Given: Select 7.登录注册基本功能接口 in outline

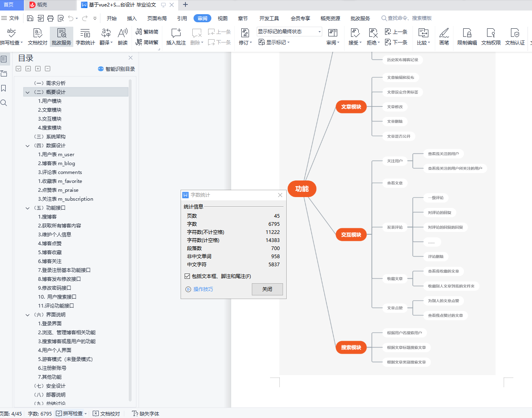Looking at the screenshot, I should coord(64,270).
